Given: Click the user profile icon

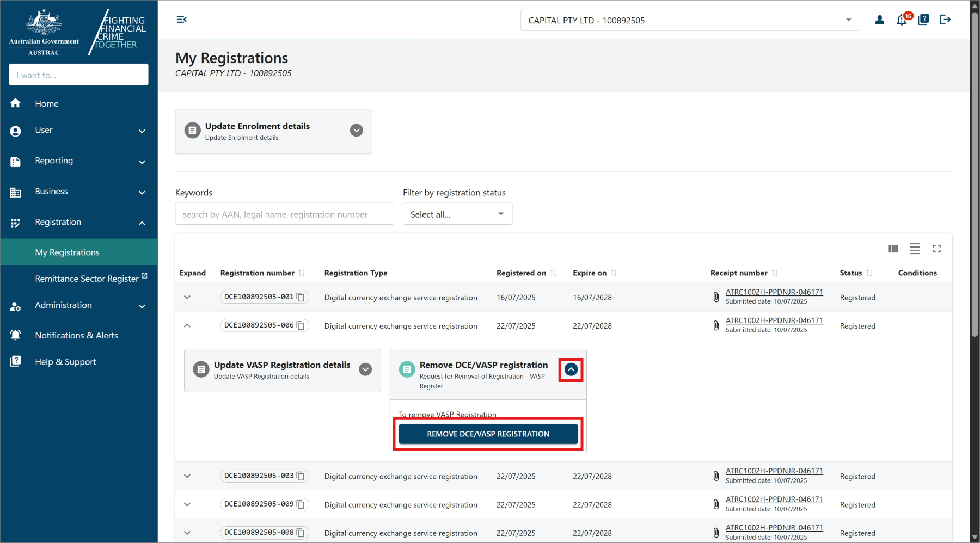Looking at the screenshot, I should pos(880,20).
